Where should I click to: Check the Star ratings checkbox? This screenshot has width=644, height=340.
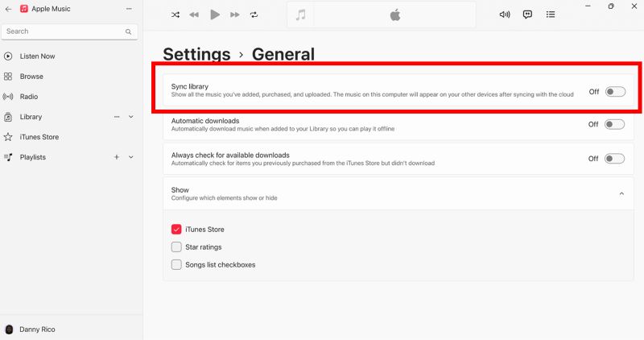[176, 247]
